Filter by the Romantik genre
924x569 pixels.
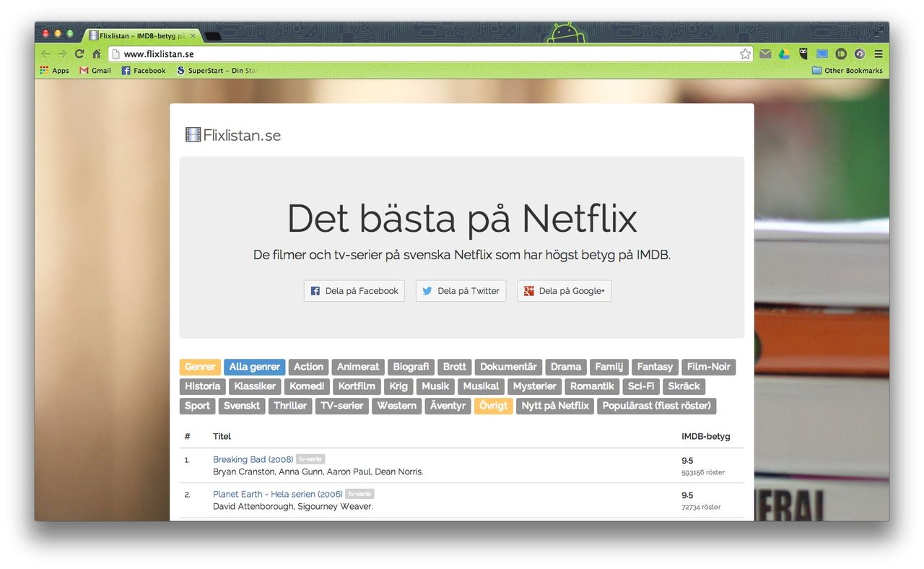point(593,386)
